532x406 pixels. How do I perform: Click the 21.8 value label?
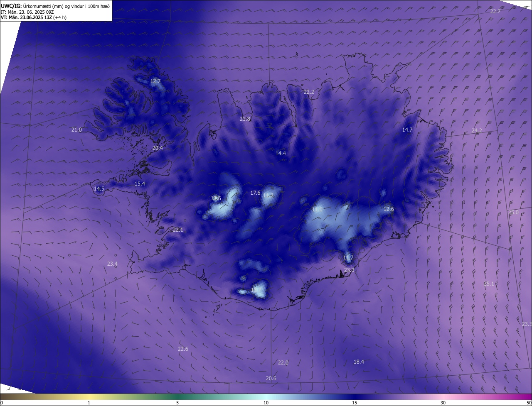245,119
